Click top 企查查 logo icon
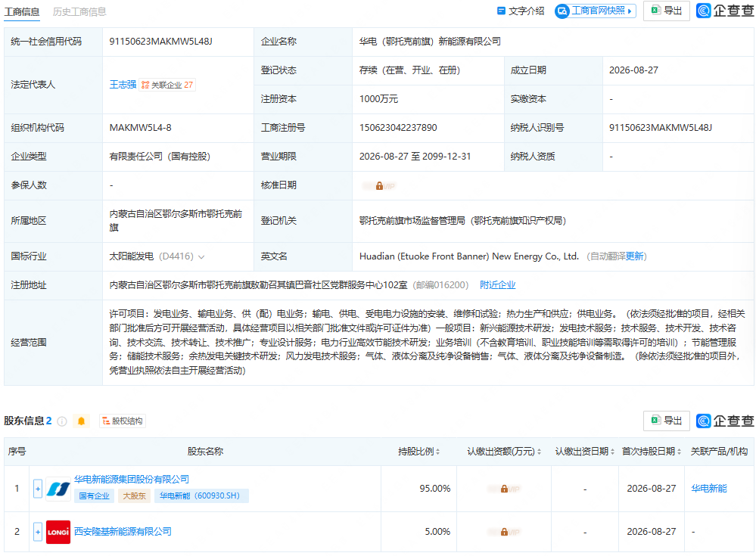The image size is (756, 556). (704, 11)
